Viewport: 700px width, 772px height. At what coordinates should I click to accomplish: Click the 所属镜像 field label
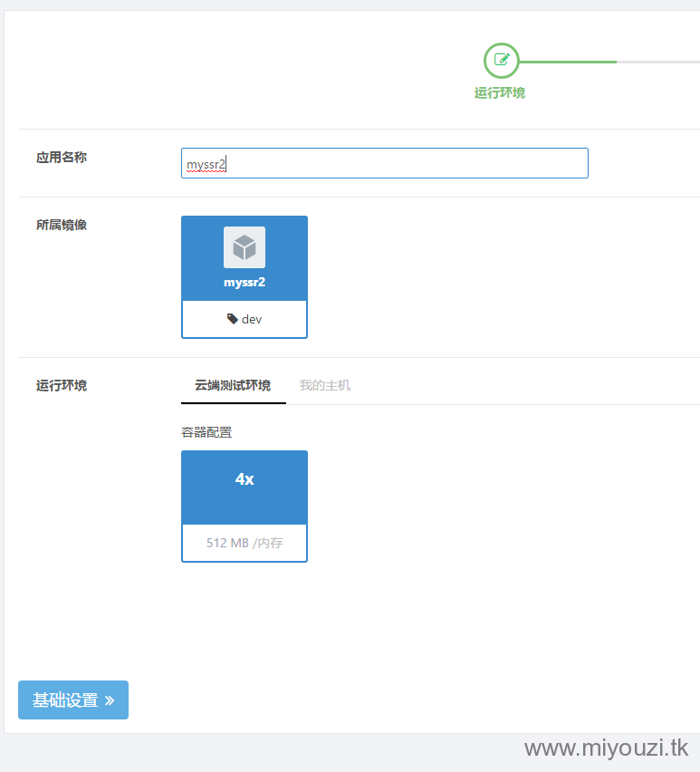[62, 225]
